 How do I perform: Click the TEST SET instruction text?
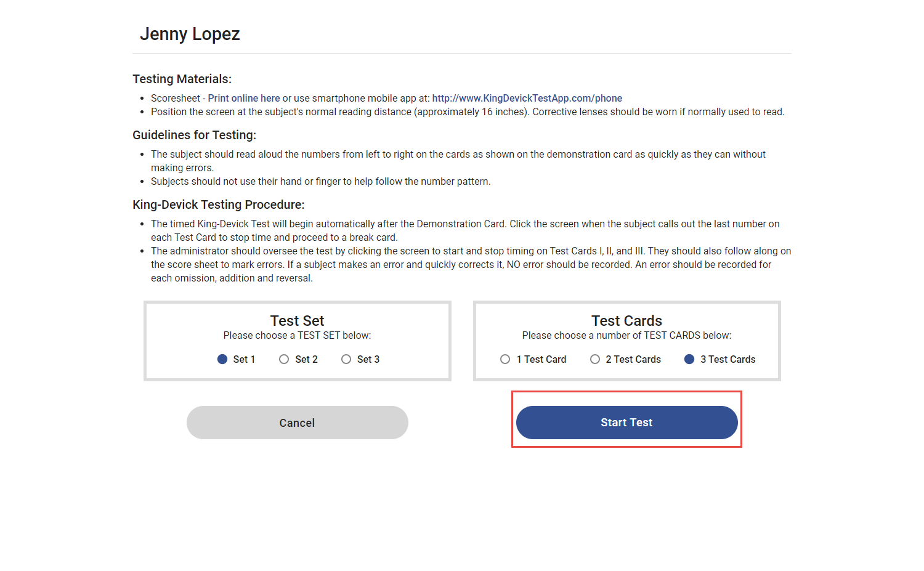click(x=297, y=335)
